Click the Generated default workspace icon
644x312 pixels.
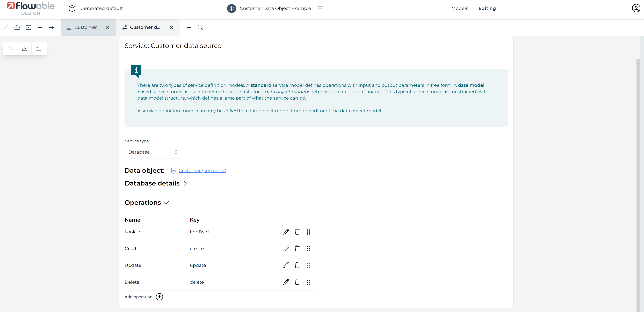[x=72, y=8]
